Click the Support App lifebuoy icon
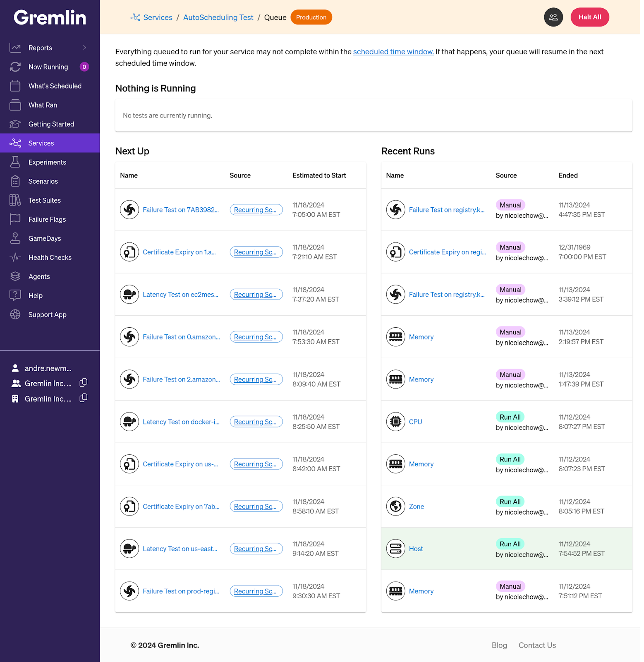Image resolution: width=644 pixels, height=662 pixels. pyautogui.click(x=15, y=314)
